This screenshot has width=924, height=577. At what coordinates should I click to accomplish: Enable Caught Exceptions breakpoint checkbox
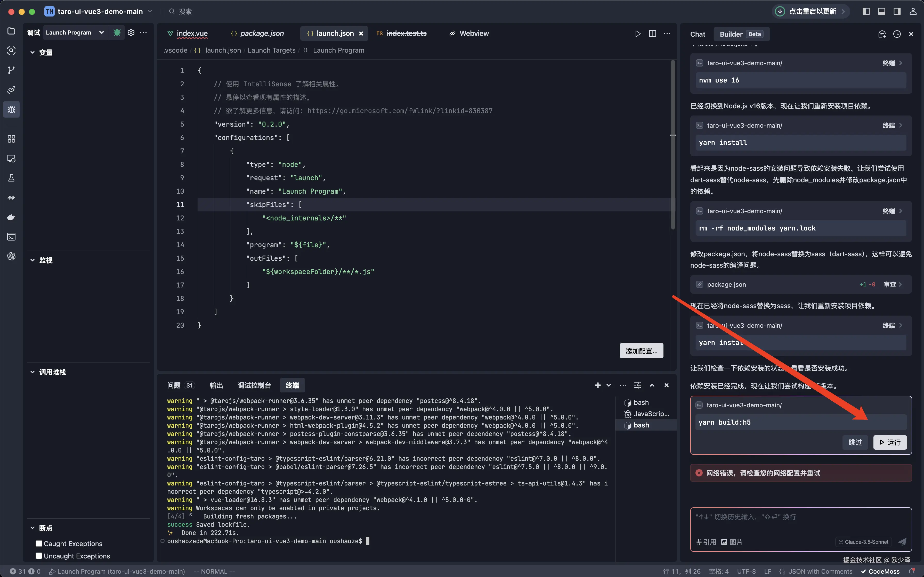tap(38, 543)
